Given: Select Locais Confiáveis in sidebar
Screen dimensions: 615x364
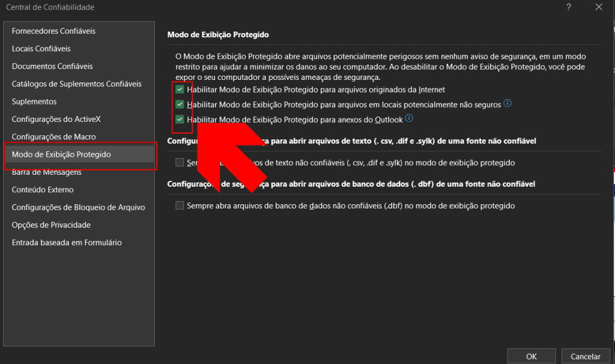Looking at the screenshot, I should 41,49.
